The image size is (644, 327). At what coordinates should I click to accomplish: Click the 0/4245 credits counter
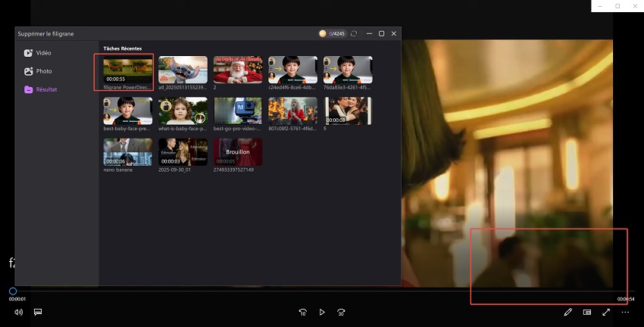click(x=337, y=33)
